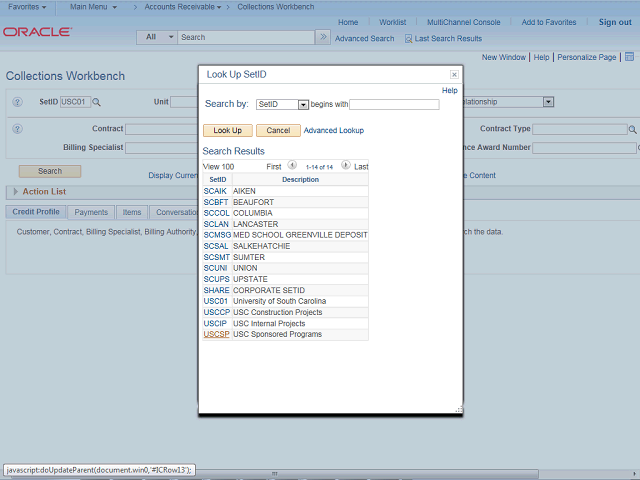Expand the Action List section
This screenshot has height=480, width=640.
coord(15,191)
